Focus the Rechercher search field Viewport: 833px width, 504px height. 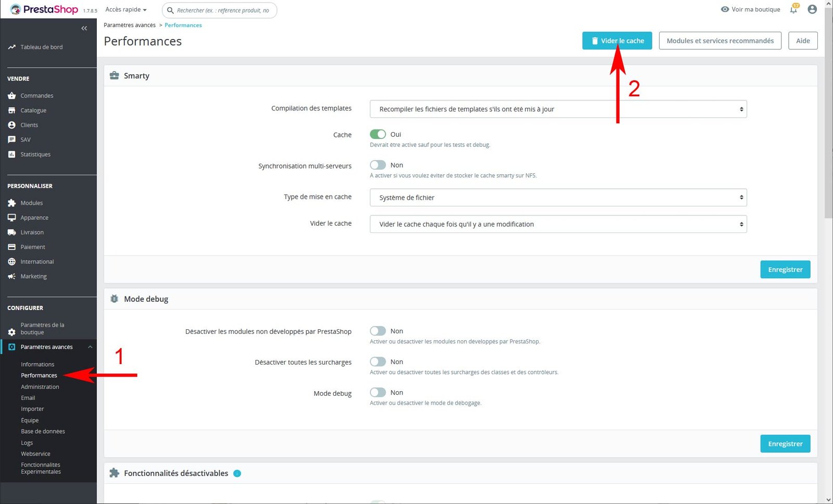click(x=223, y=10)
